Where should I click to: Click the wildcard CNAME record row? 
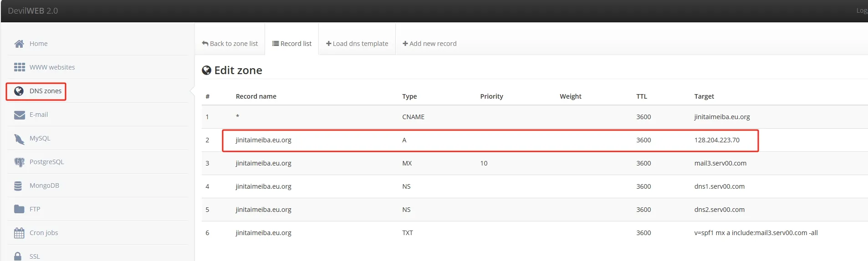click(x=490, y=117)
